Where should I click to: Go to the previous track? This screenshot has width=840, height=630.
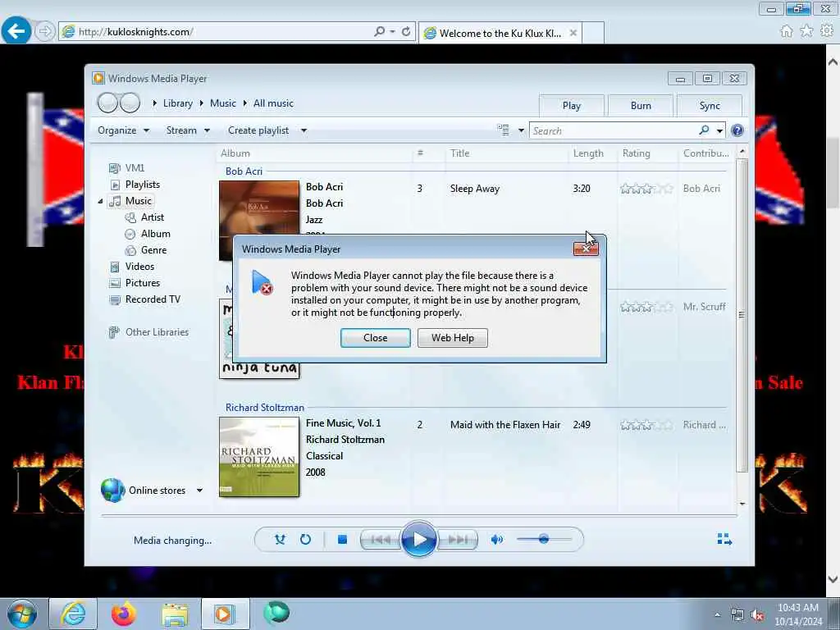381,540
